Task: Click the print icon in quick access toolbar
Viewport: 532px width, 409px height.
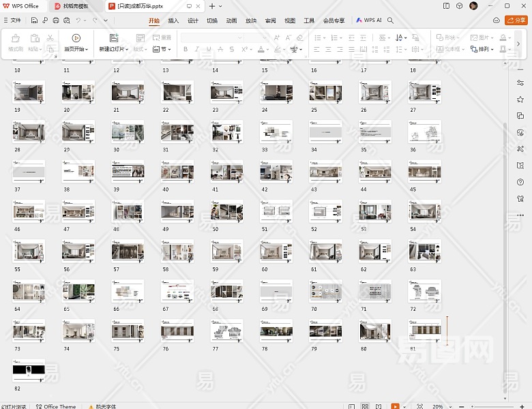Action: pos(55,20)
